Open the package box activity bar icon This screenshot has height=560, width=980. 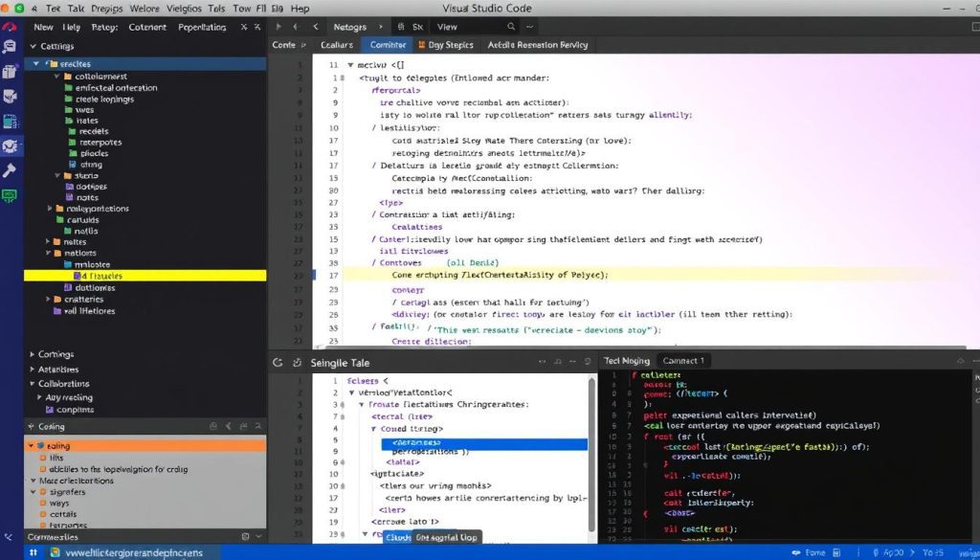pyautogui.click(x=10, y=71)
